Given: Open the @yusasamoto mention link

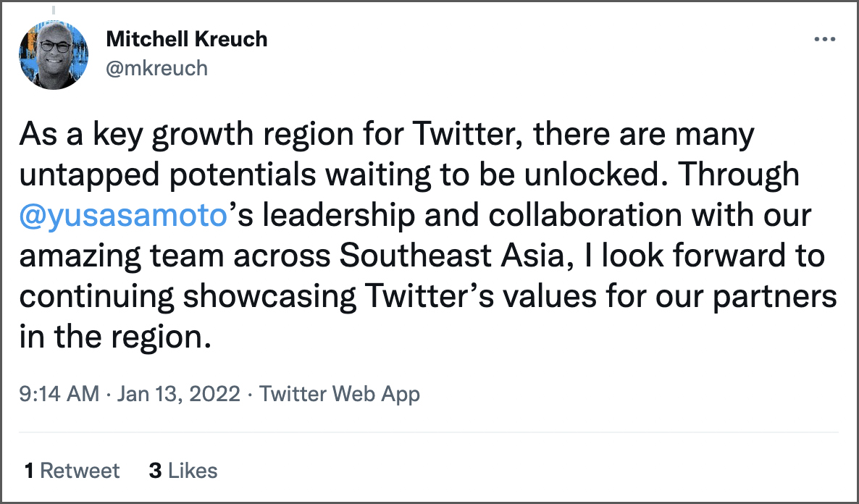Looking at the screenshot, I should point(123,216).
